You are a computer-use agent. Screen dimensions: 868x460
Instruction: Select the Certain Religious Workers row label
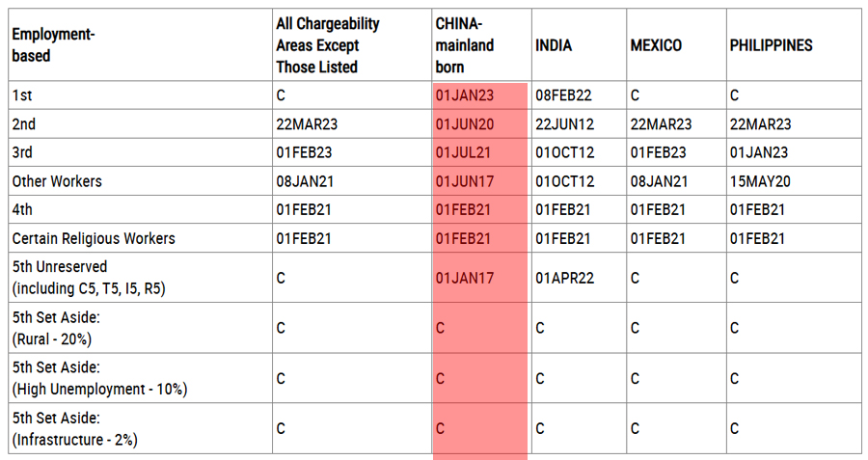coord(94,238)
